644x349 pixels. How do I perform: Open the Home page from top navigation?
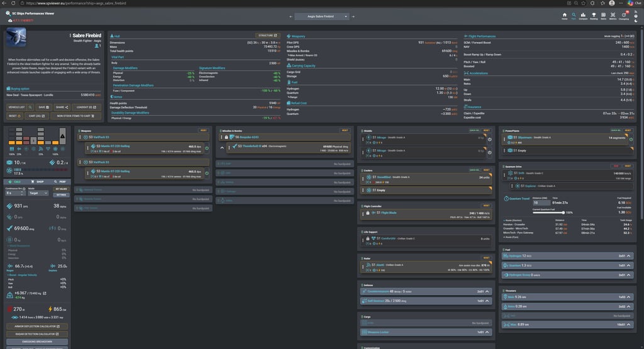[x=564, y=16]
